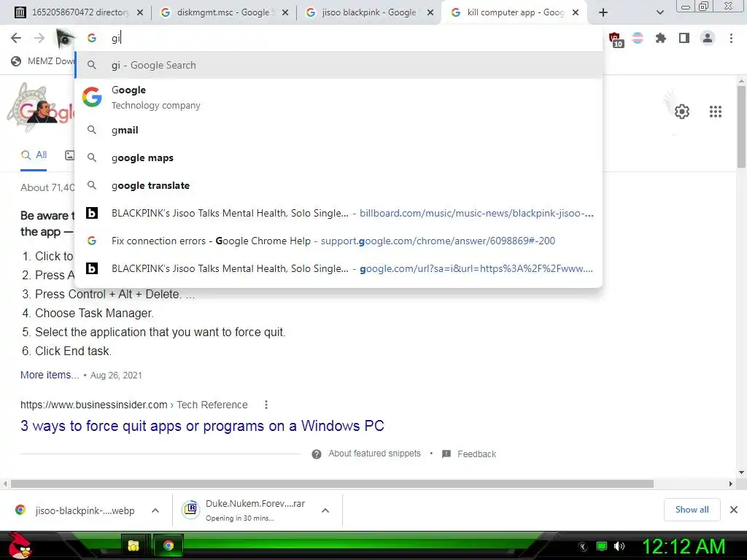Click the horizontal page scrollbar

pos(332,484)
